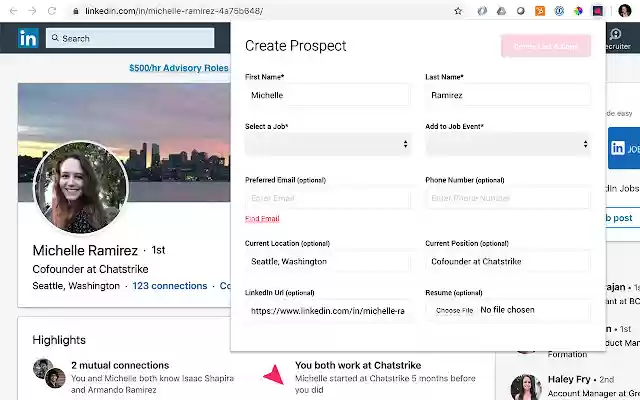Click the browser forward arrow
Screen dimensions: 640x400
click(33, 11)
